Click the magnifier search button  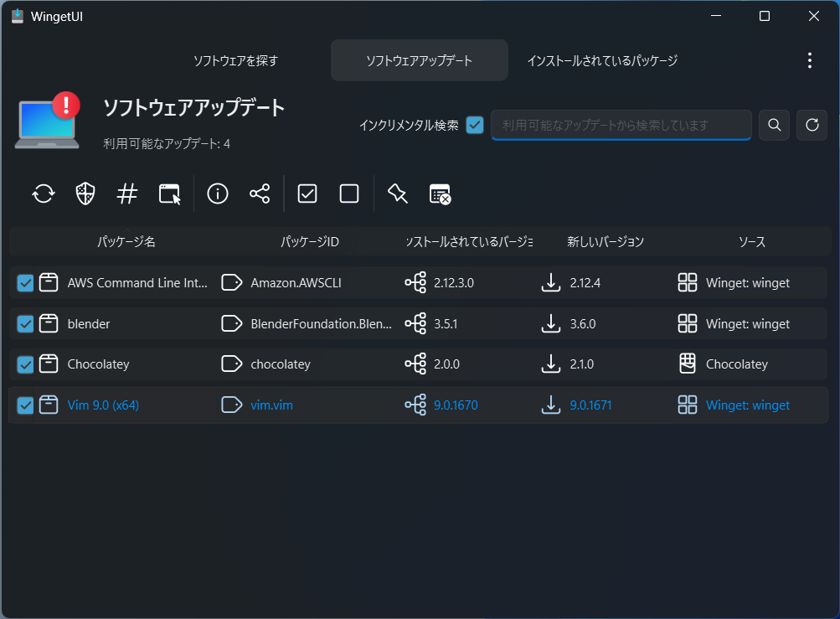[x=775, y=125]
